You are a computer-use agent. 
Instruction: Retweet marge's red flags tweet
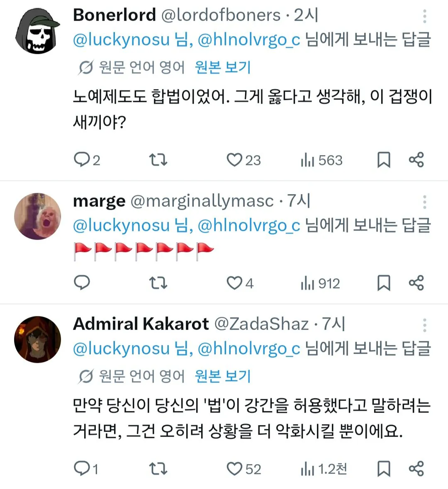(158, 283)
